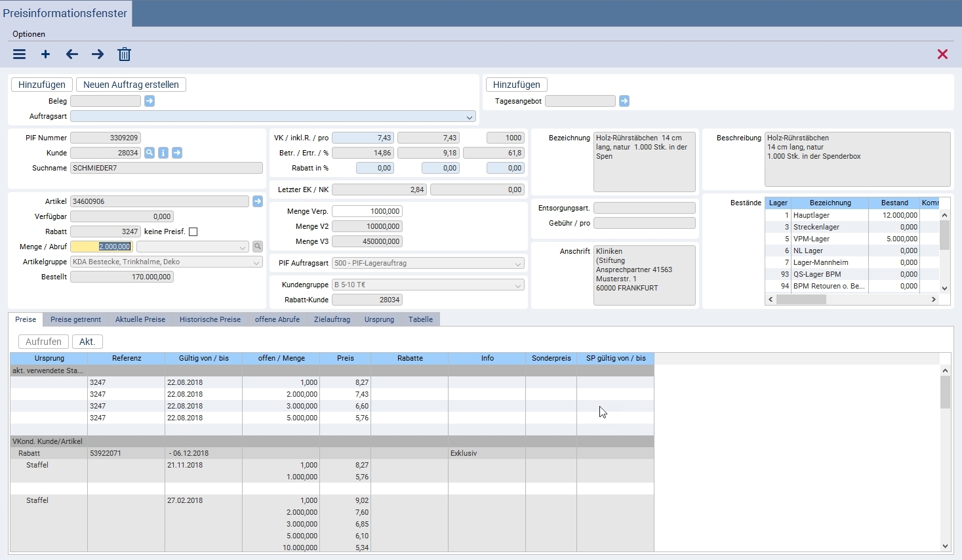
Task: Toggle the 'keine Preisf.' checkbox
Action: (x=193, y=231)
